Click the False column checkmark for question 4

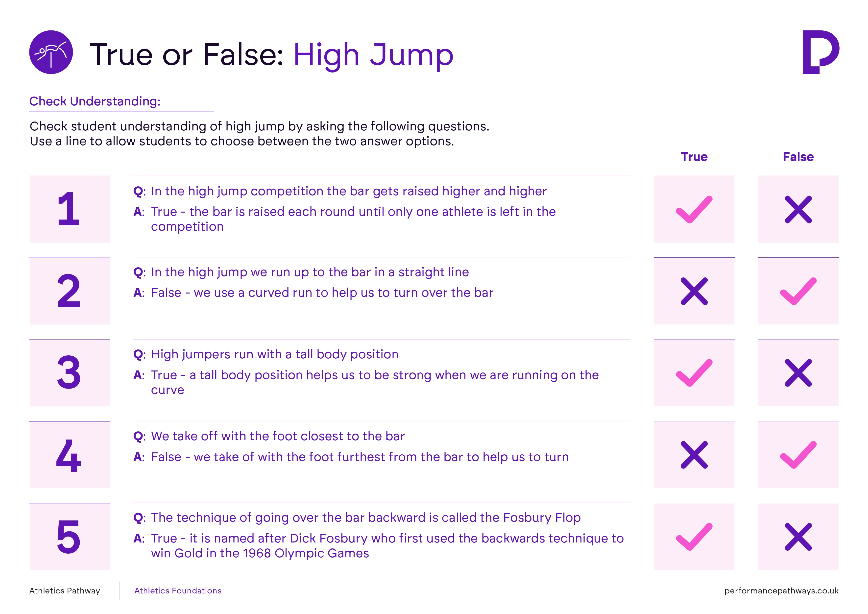(798, 455)
